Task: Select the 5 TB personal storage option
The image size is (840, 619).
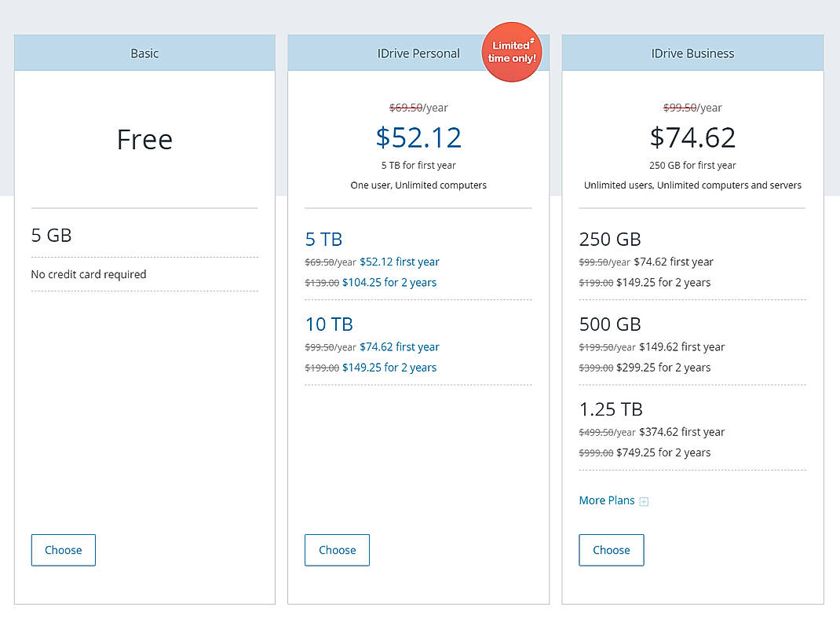Action: (x=323, y=239)
